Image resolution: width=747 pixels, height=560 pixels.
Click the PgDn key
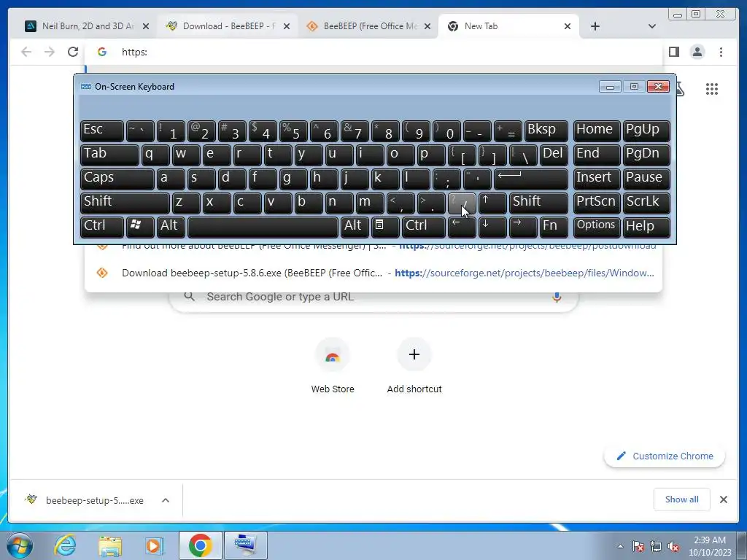(x=646, y=155)
